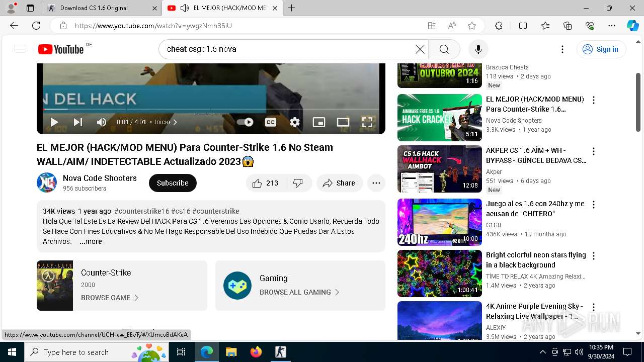Image resolution: width=644 pixels, height=362 pixels.
Task: Open the browser profile icon
Action: tap(11, 8)
